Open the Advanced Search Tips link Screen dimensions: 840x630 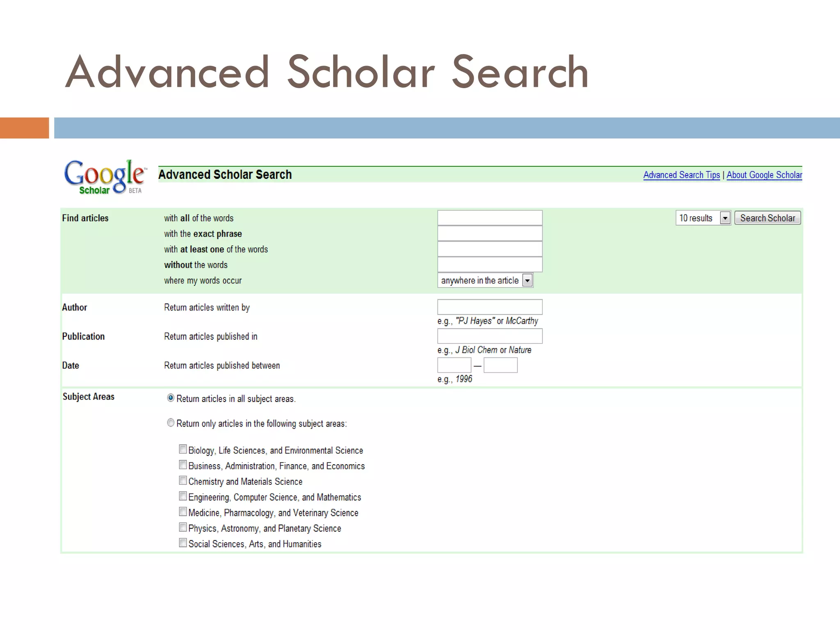pos(681,175)
